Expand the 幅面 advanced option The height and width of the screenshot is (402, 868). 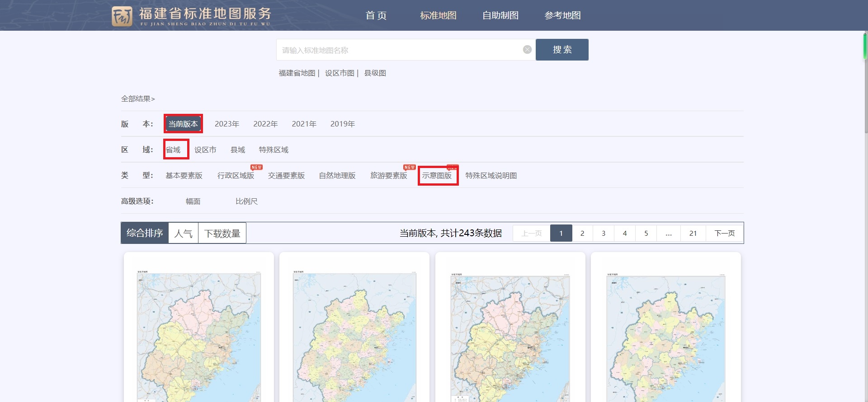[x=193, y=201]
